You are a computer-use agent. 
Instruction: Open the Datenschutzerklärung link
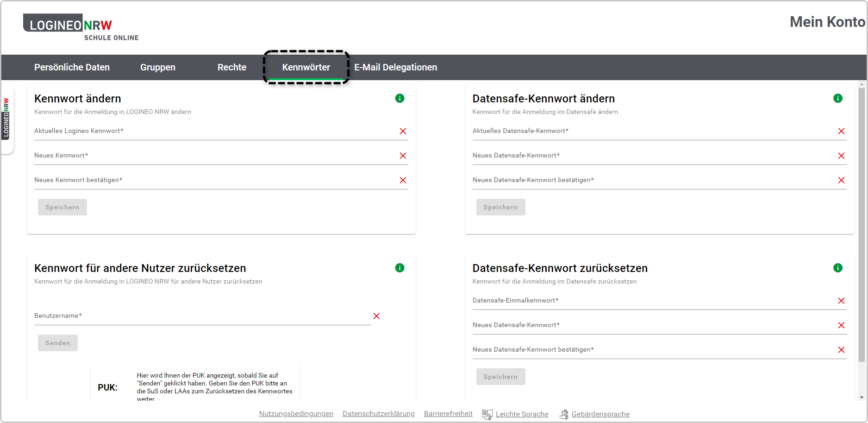coord(379,414)
